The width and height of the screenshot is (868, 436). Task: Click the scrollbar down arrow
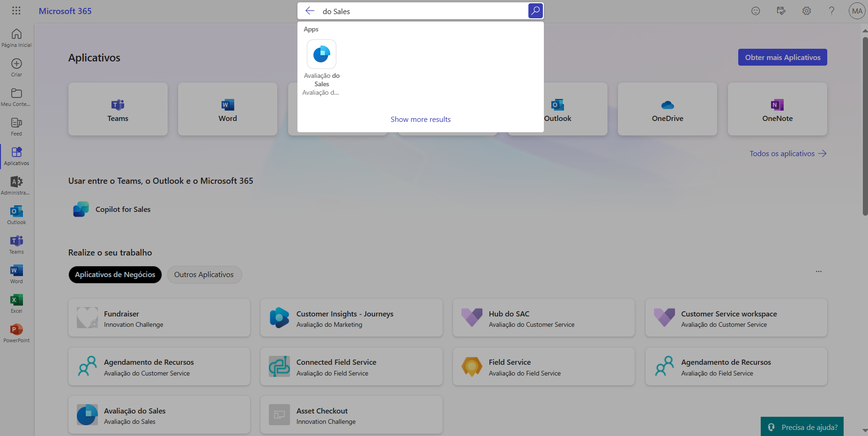865,430
